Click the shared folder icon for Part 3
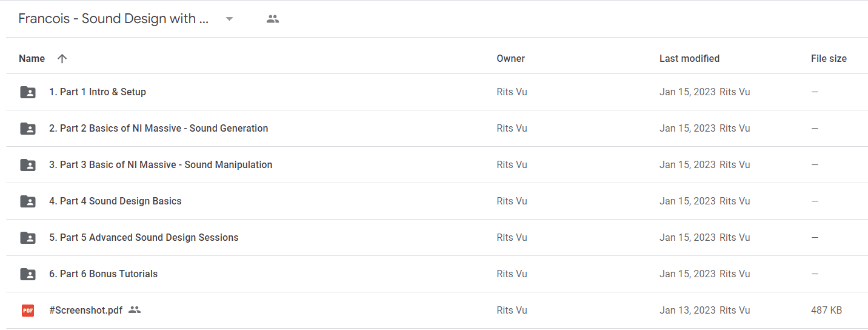The height and width of the screenshot is (330, 868). [28, 165]
